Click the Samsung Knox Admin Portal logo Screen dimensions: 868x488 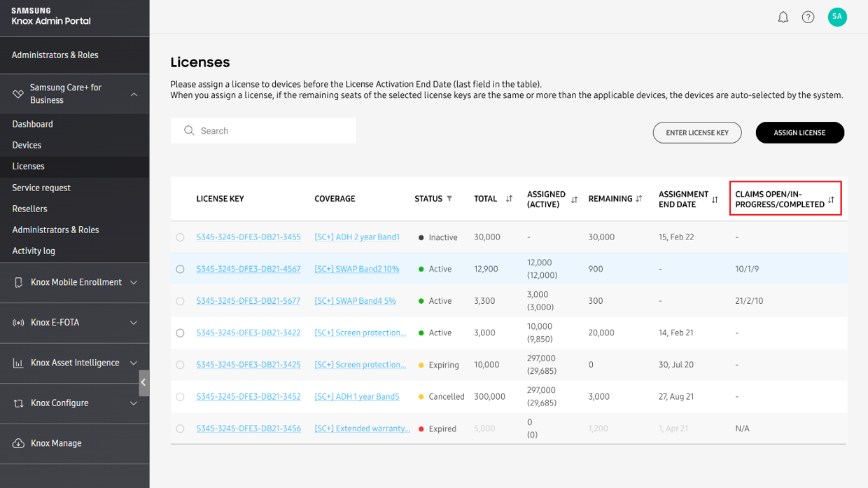(x=51, y=16)
